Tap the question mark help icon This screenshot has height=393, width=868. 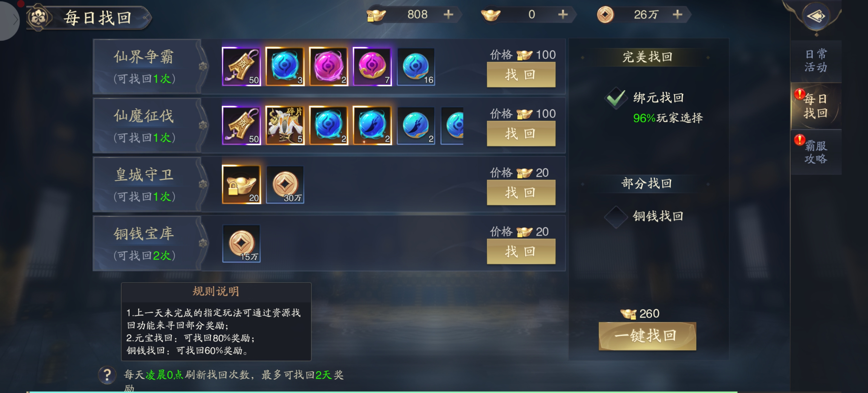(x=107, y=375)
